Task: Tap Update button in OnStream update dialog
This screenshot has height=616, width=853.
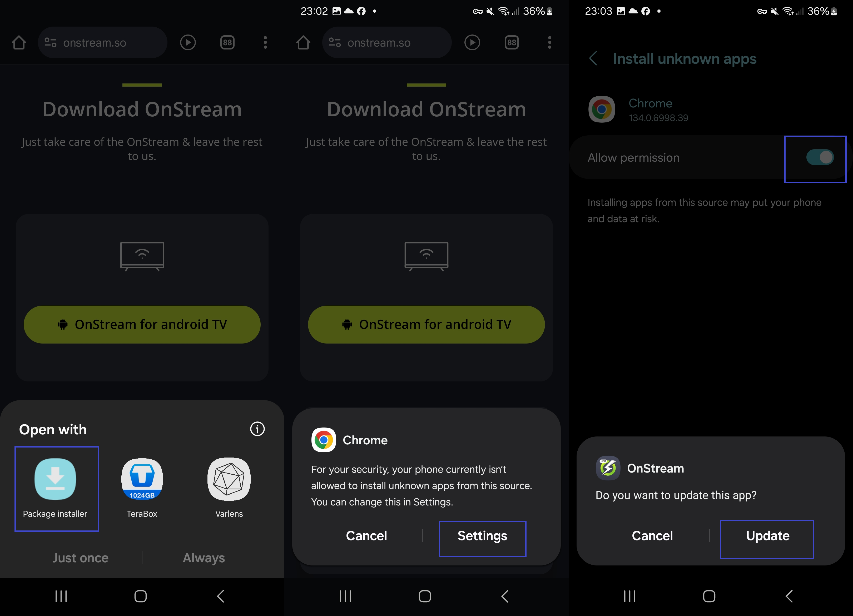Action: [x=767, y=535]
